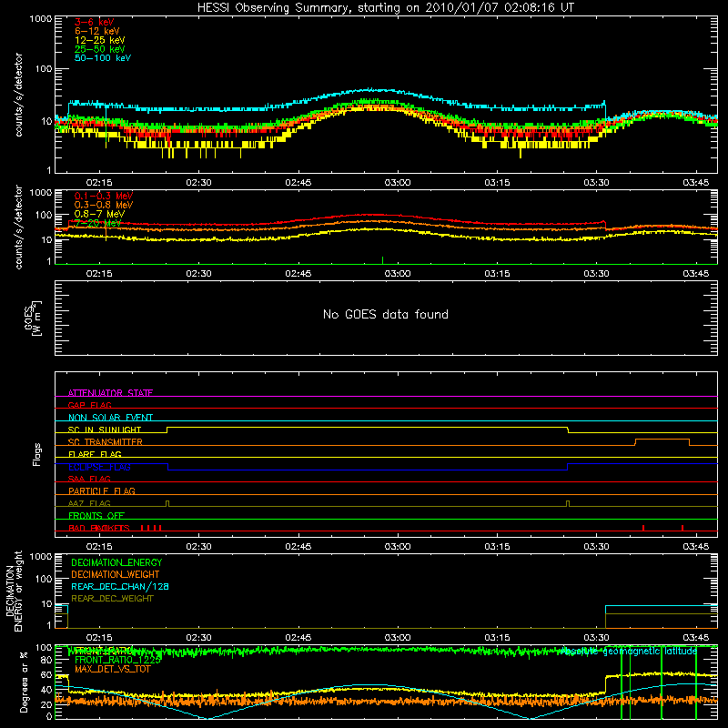Click the MAX_DET_VS_TOT legend label
The width and height of the screenshot is (728, 728).
pos(112,669)
